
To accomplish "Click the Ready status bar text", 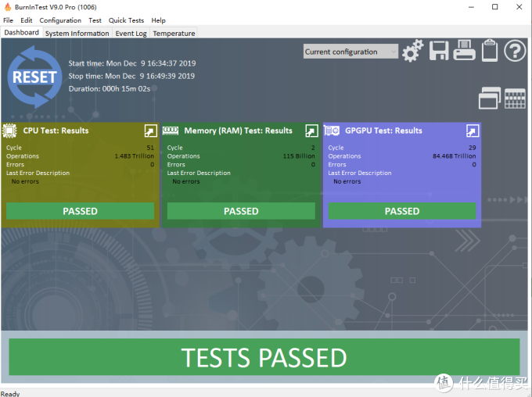I will point(10,394).
